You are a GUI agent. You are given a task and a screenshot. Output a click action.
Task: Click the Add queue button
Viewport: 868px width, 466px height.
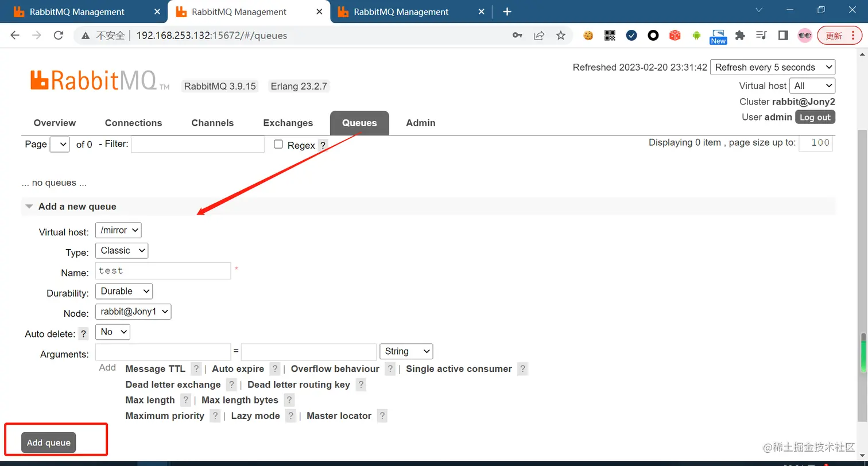click(x=48, y=442)
